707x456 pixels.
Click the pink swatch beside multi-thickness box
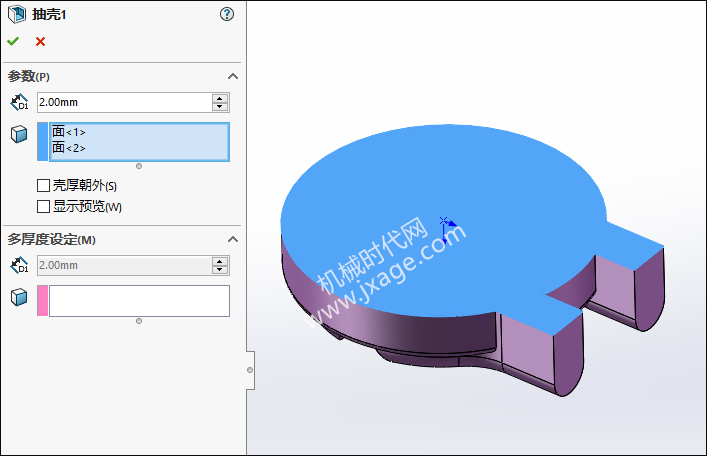(x=42, y=301)
